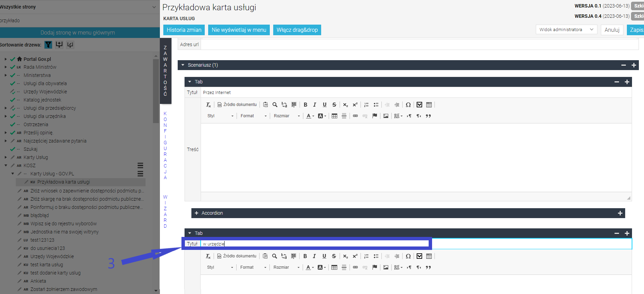Open Format dropdown in first editor

[253, 116]
